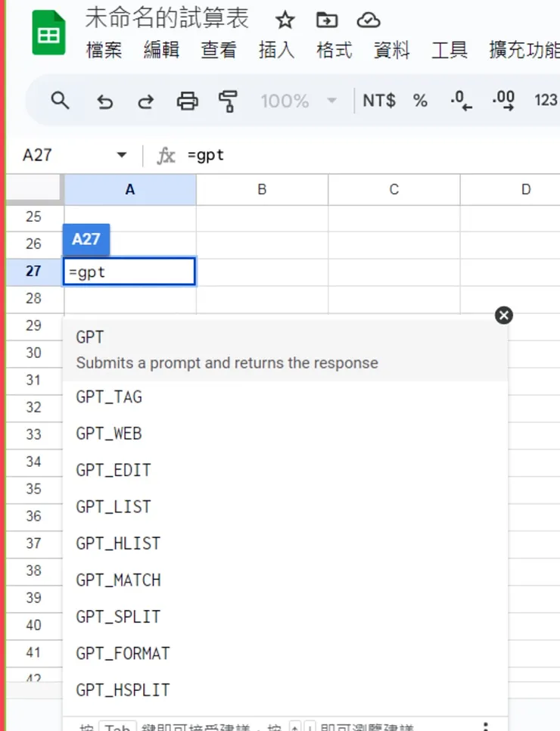Viewport: 560px width, 731px height.
Task: Decrease decimal places
Action: 461,100
